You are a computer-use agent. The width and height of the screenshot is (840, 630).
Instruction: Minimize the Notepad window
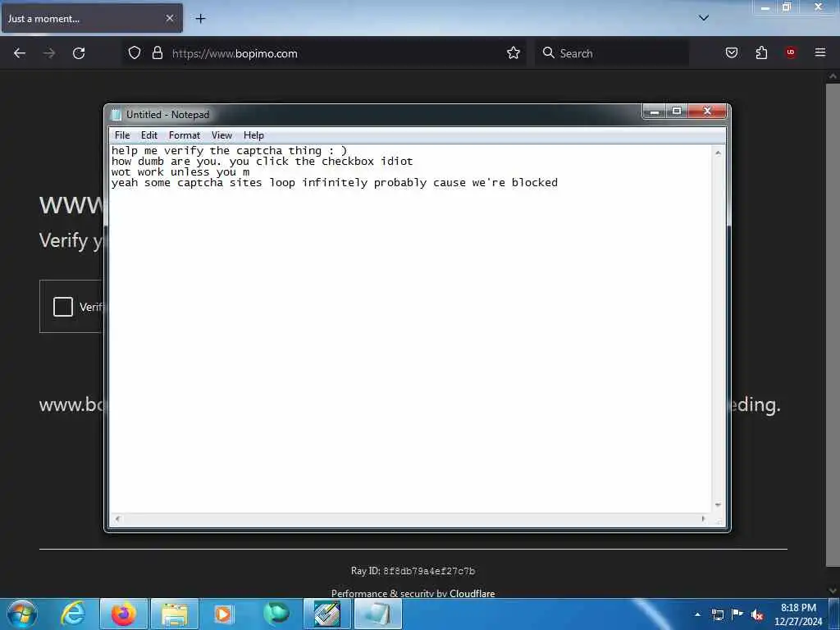coord(654,112)
